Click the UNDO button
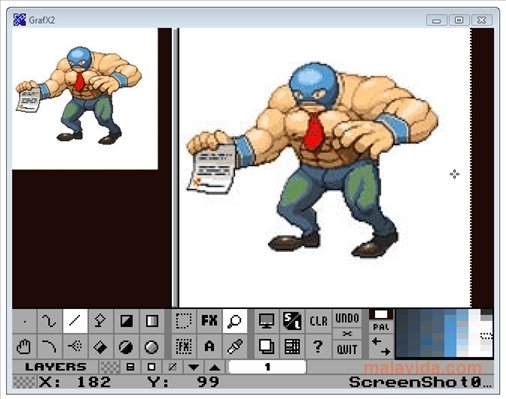This screenshot has height=399, width=506. [x=347, y=319]
